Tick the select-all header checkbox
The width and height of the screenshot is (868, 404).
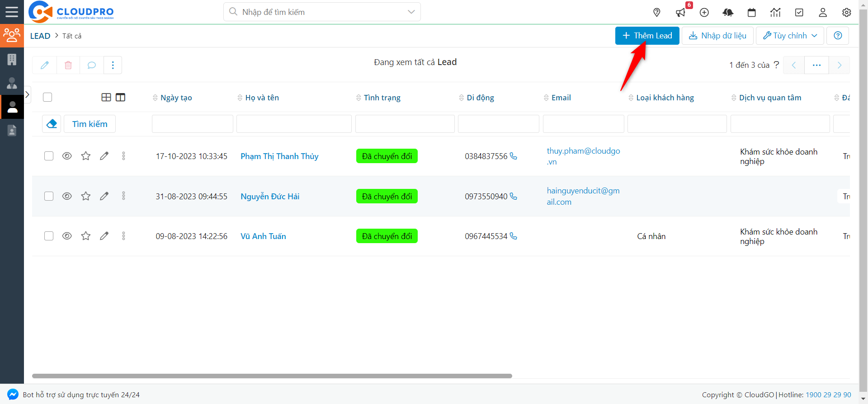pyautogui.click(x=47, y=97)
